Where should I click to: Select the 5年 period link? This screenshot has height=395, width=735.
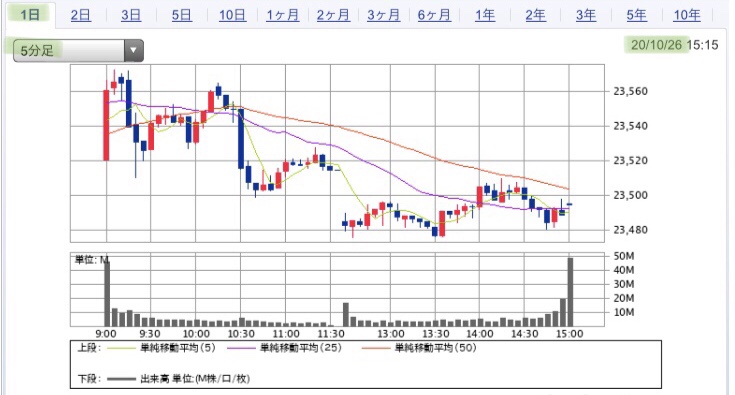pos(637,15)
